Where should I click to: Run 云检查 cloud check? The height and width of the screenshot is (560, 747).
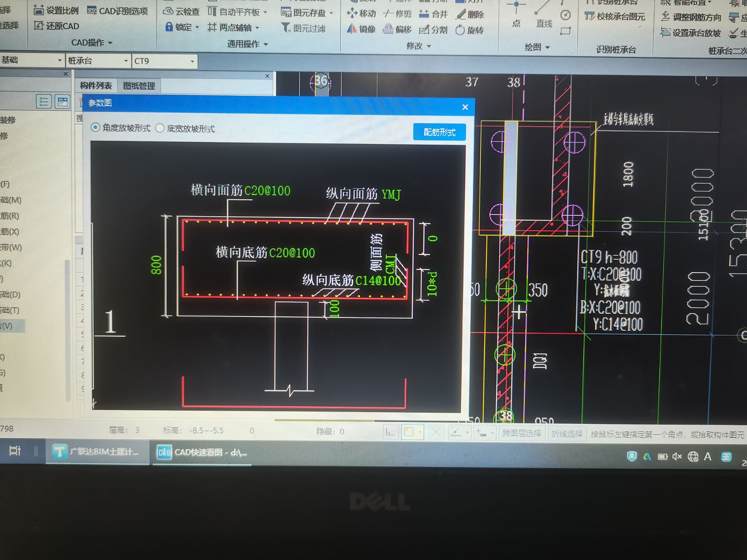pos(181,12)
